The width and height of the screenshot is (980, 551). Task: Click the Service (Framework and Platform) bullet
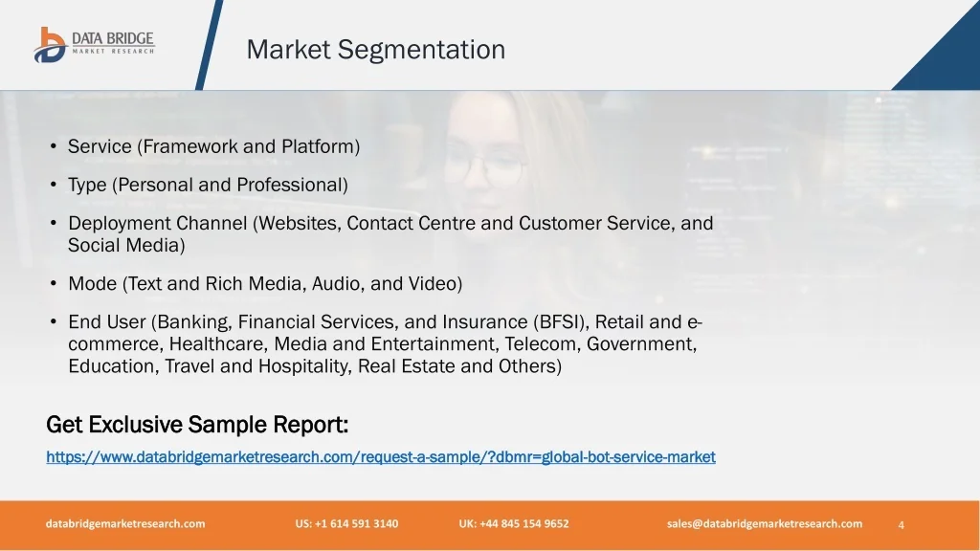[x=213, y=146]
